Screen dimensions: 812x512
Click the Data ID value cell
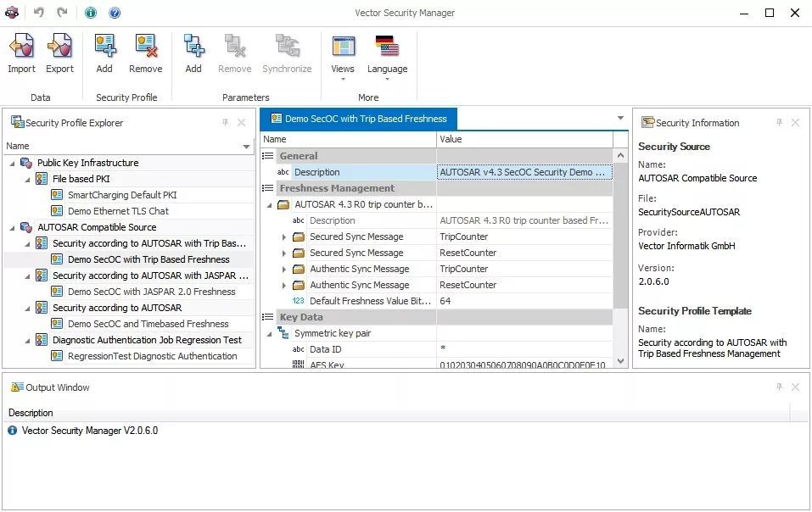pyautogui.click(x=524, y=349)
